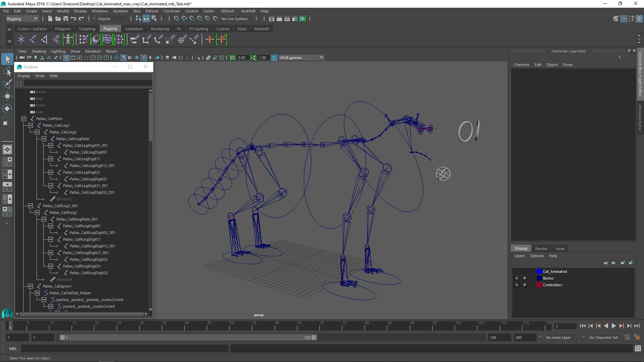Toggle playback P box for Bones layer

[x=525, y=278]
